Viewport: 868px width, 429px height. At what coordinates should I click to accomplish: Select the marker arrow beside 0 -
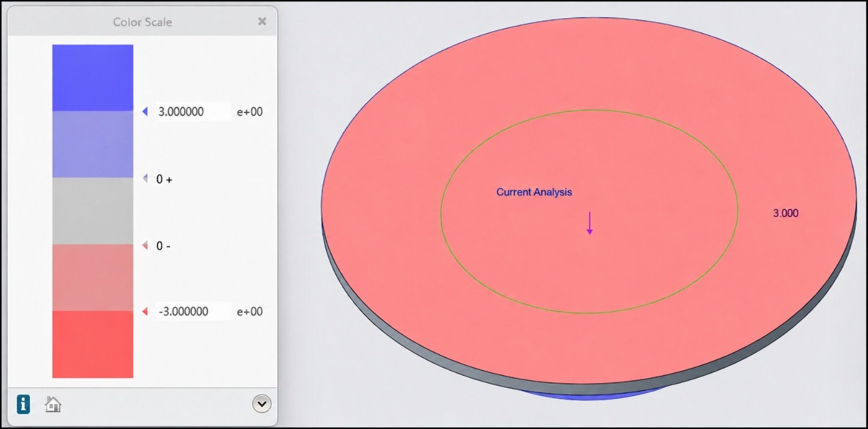coord(144,245)
